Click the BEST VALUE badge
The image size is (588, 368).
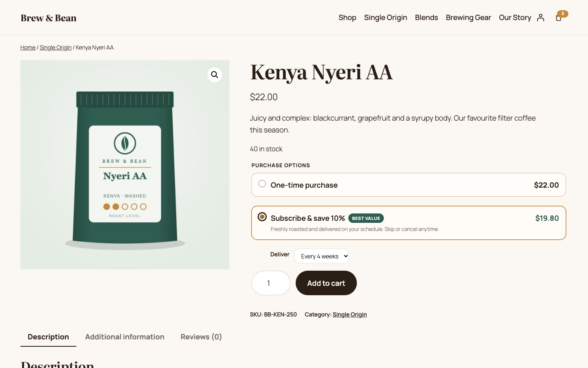(366, 218)
